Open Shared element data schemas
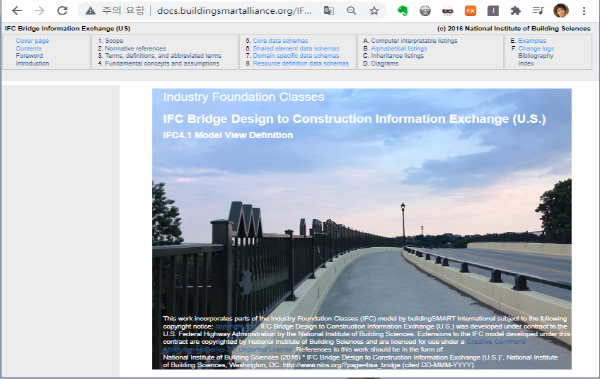The width and height of the screenshot is (600, 379). click(x=296, y=48)
